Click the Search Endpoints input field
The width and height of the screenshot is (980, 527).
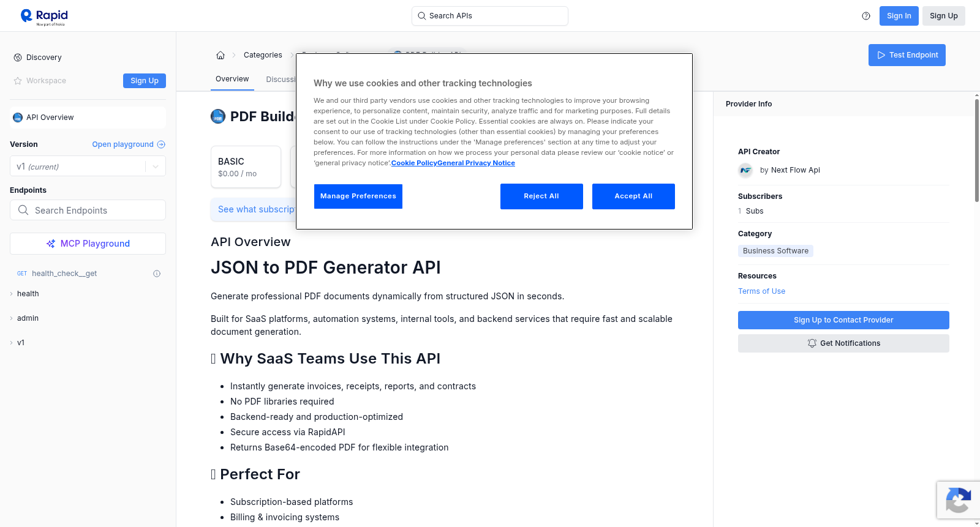click(x=88, y=210)
